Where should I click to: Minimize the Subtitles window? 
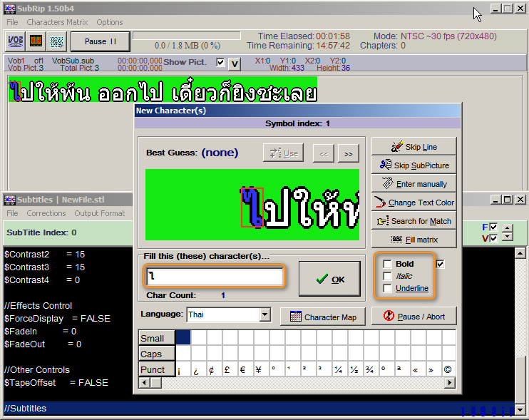point(495,200)
